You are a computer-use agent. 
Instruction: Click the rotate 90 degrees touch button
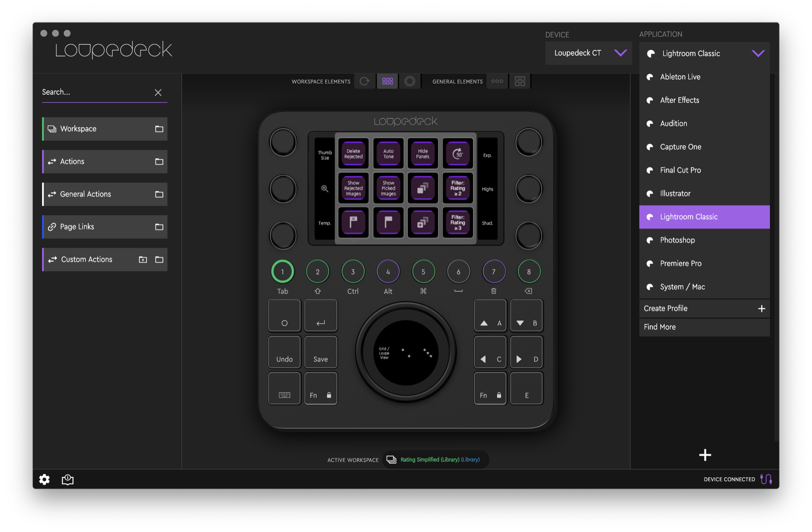point(458,154)
